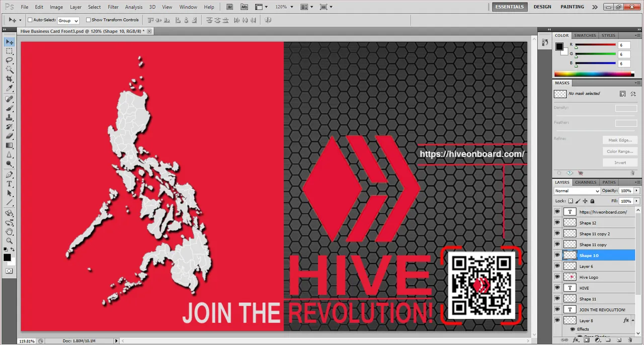Screen dimensions: 644x345
Task: Select the Horizontal Type tool
Action: click(x=10, y=184)
